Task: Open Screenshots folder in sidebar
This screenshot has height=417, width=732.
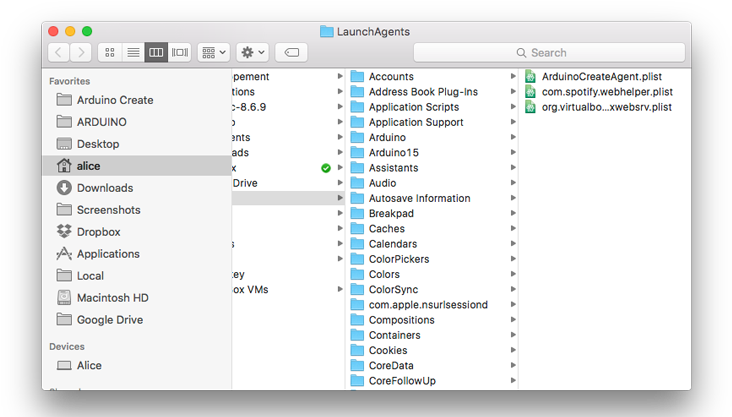Action: (137, 210)
